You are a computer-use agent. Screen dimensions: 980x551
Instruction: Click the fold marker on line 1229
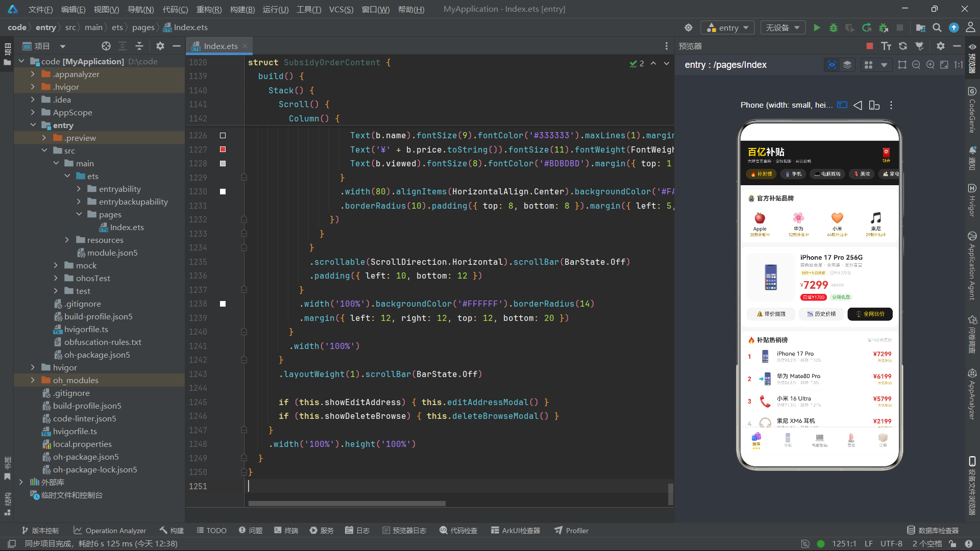[x=244, y=178]
